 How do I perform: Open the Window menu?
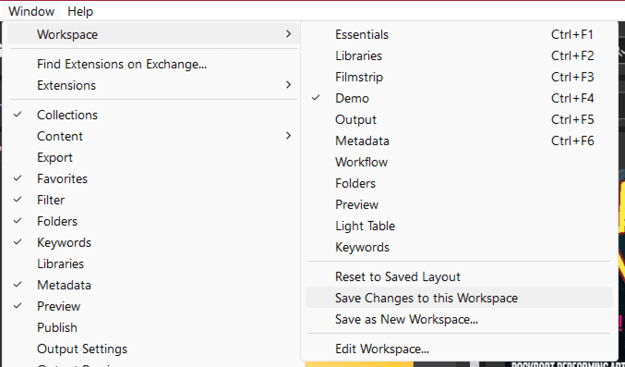coord(31,11)
